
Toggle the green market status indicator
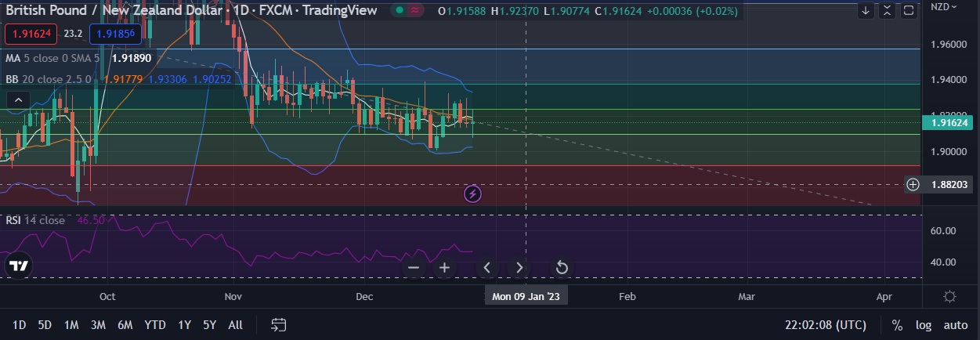pos(400,10)
